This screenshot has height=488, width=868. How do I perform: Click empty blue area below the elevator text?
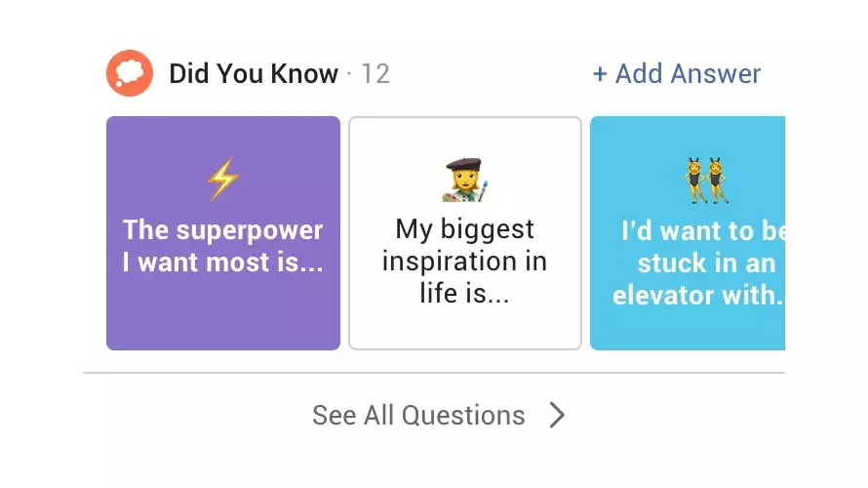(688, 330)
